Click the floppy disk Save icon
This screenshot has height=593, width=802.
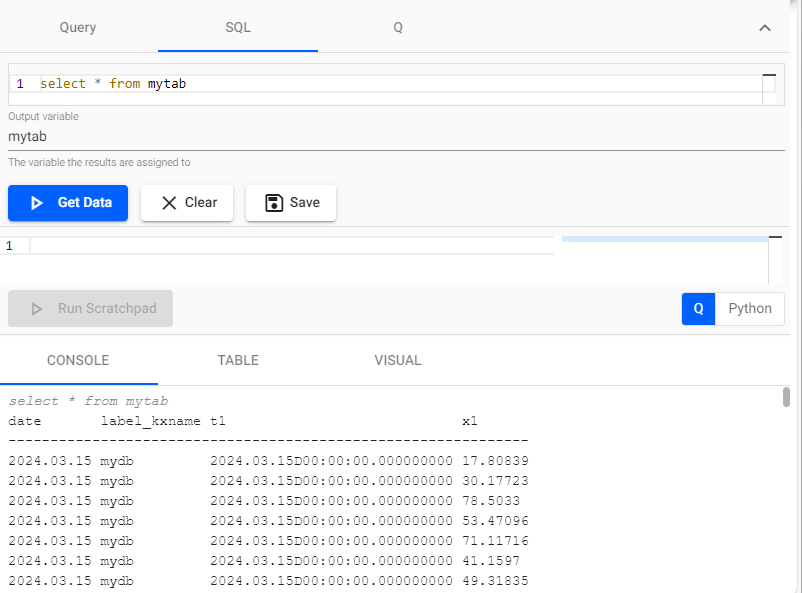tap(274, 203)
